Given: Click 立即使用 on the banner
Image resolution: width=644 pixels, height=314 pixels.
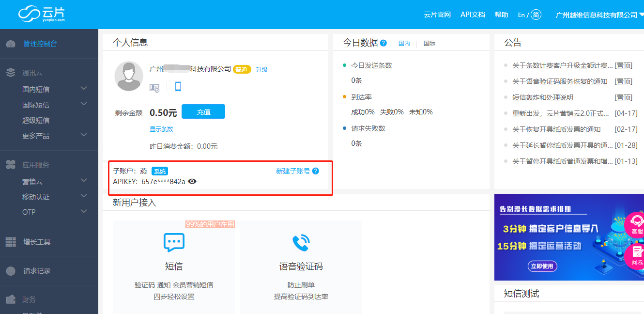Looking at the screenshot, I should pos(542,266).
